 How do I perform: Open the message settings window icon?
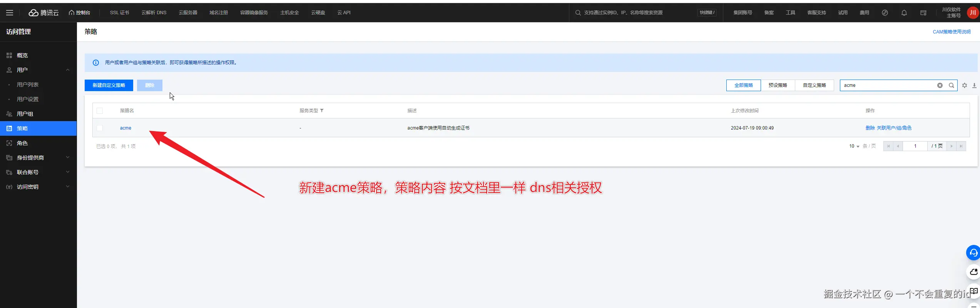(923, 13)
